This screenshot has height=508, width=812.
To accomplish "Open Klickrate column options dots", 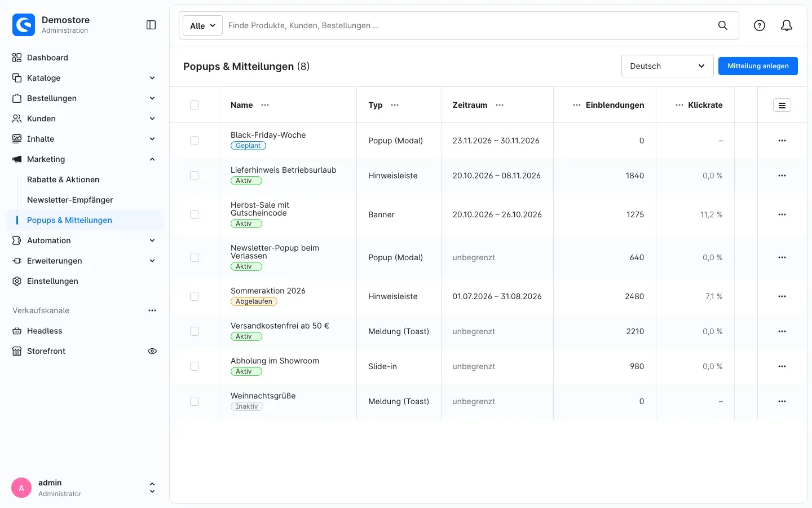I will click(x=679, y=105).
